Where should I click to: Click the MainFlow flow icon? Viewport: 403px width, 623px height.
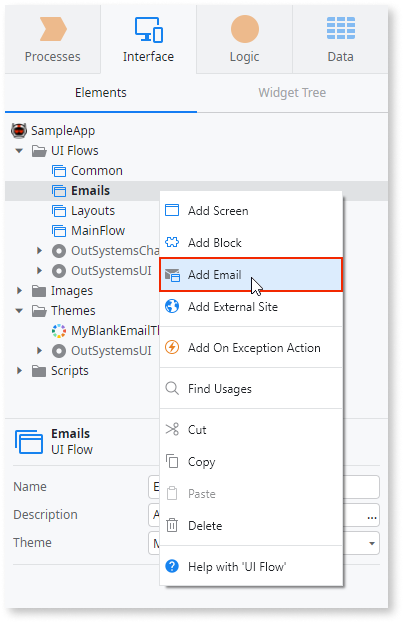(59, 230)
